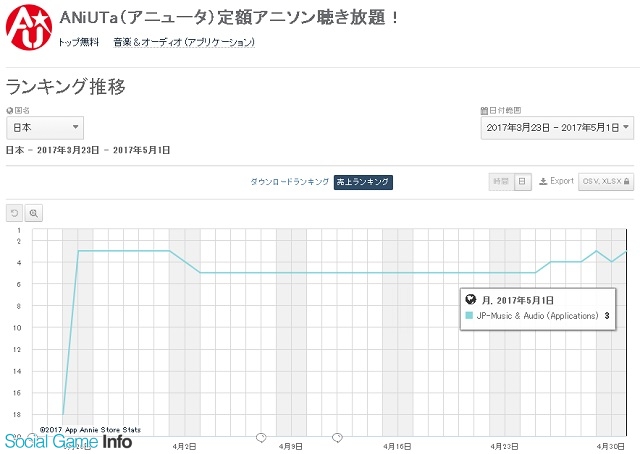This screenshot has height=454, width=640.
Task: Click the event marker bubble near 4月12日
Action: point(337,438)
